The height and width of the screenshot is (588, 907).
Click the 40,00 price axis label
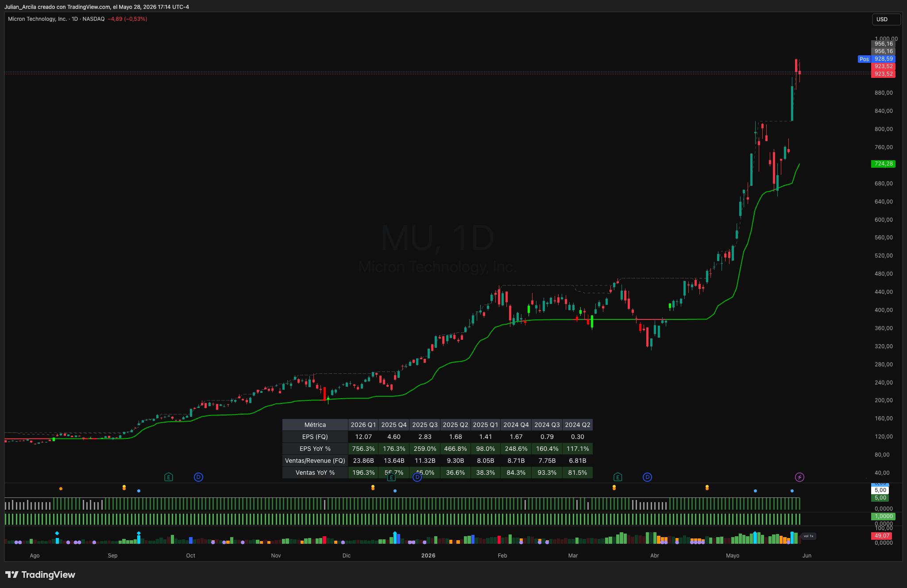click(x=882, y=473)
